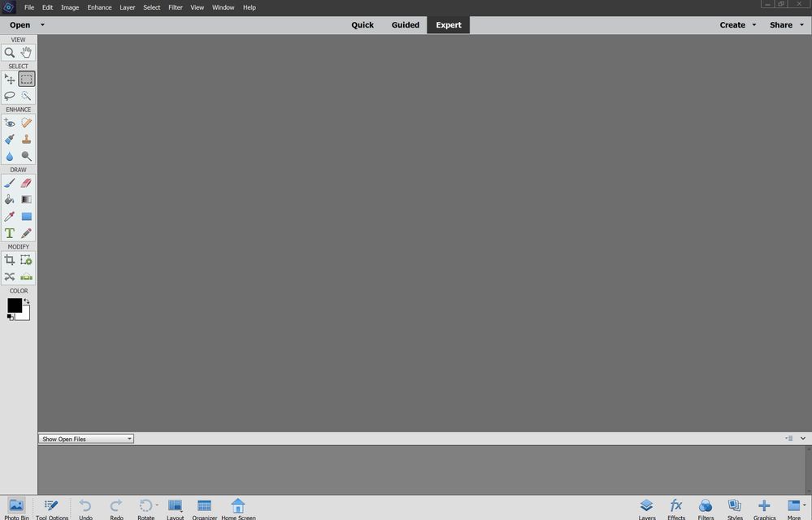The height and width of the screenshot is (520, 812).
Task: Open the Enhance menu
Action: click(x=99, y=7)
